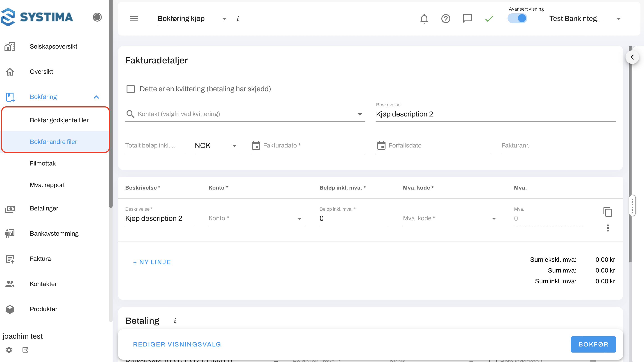644x362 pixels.
Task: Open the line's three-dot options menu
Action: (x=608, y=228)
